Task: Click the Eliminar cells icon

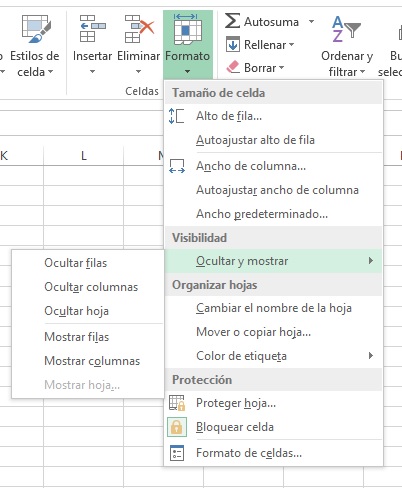Action: (x=139, y=29)
